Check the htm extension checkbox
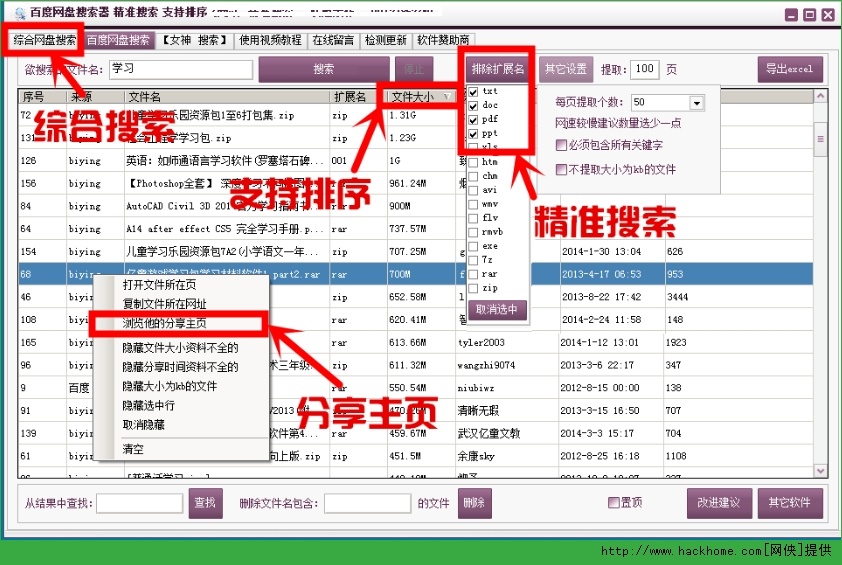Image resolution: width=842 pixels, height=565 pixels. click(473, 162)
